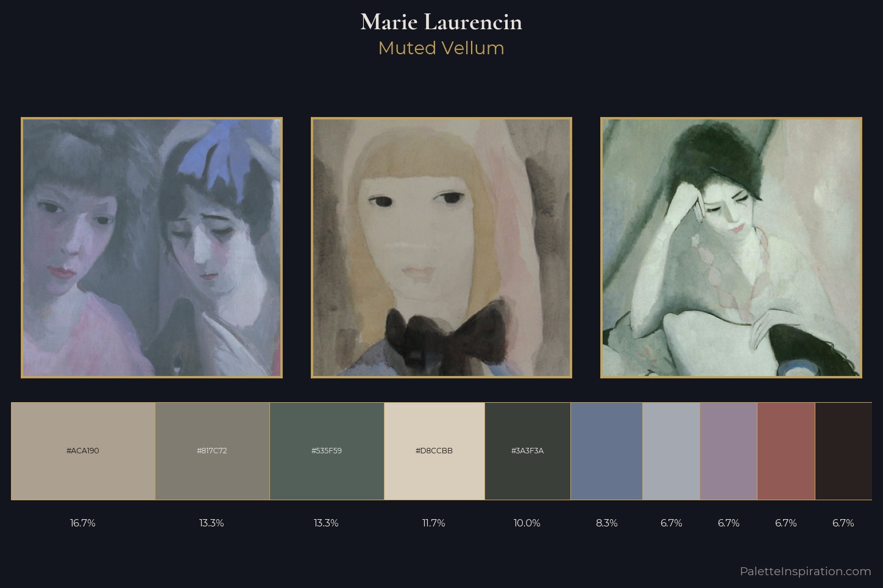The image size is (883, 588).
Task: Click the #535F59 hex code text
Action: [x=327, y=451]
